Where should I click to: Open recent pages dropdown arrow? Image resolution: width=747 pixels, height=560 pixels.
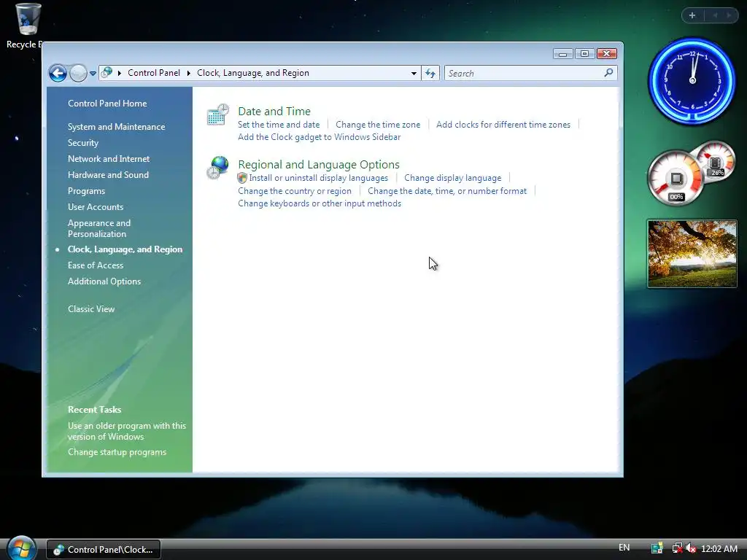point(93,74)
